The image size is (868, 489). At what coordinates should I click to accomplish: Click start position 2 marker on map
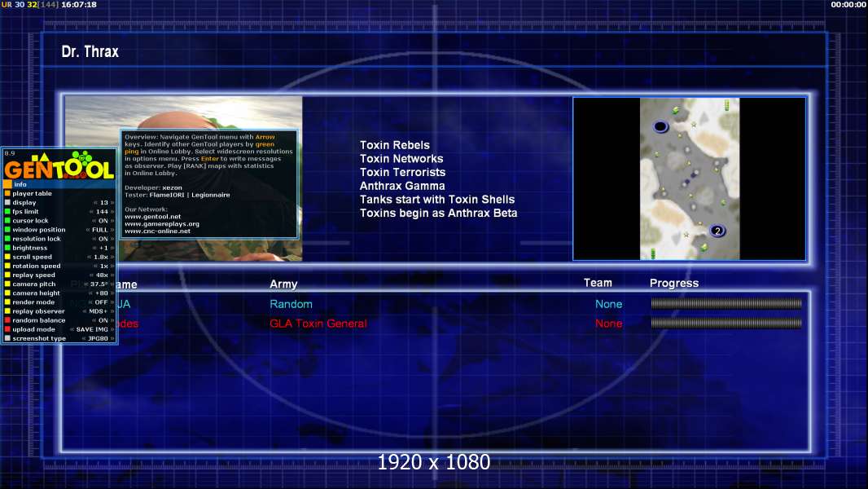click(717, 231)
